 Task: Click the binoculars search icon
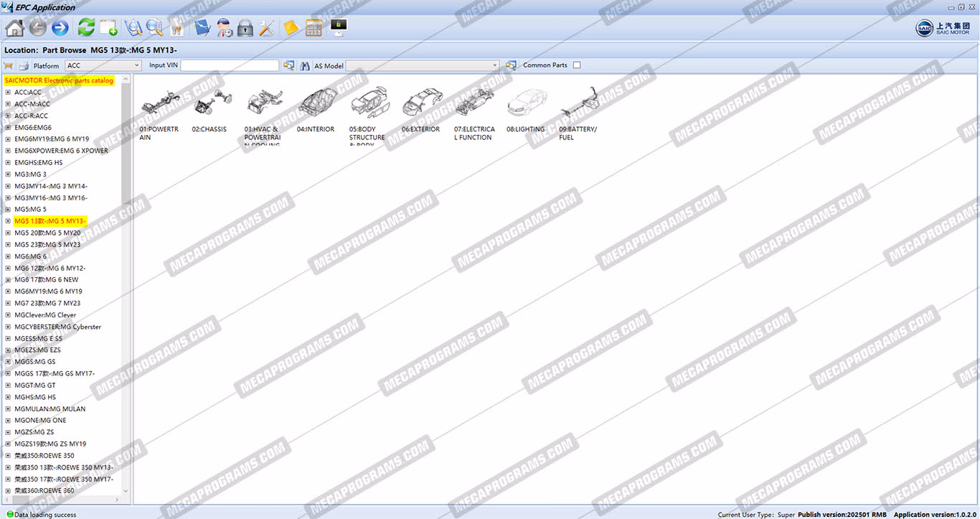[x=304, y=65]
